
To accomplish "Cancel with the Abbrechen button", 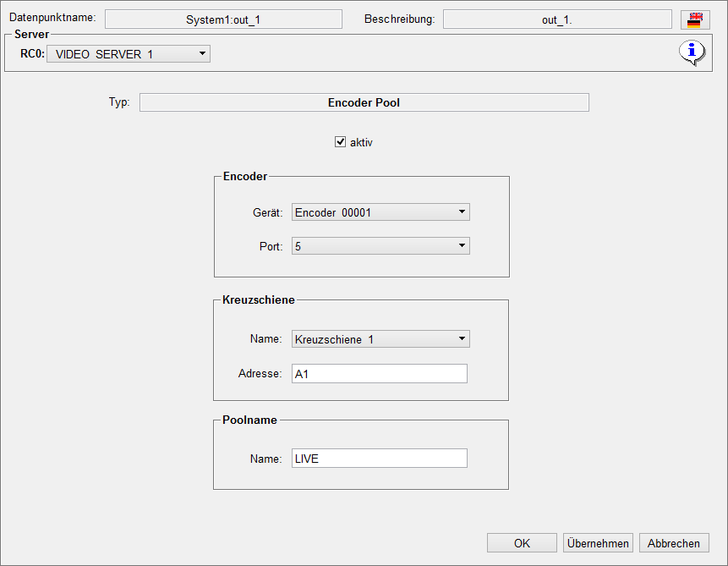I will [x=674, y=543].
